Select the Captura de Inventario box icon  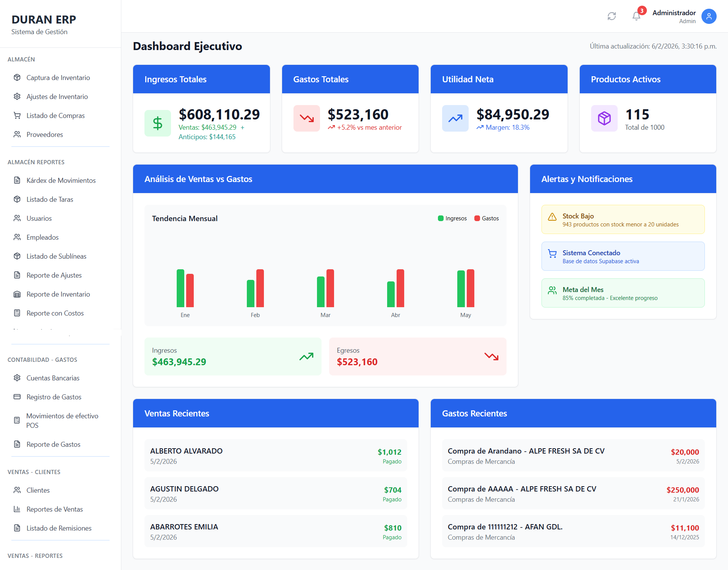(17, 77)
